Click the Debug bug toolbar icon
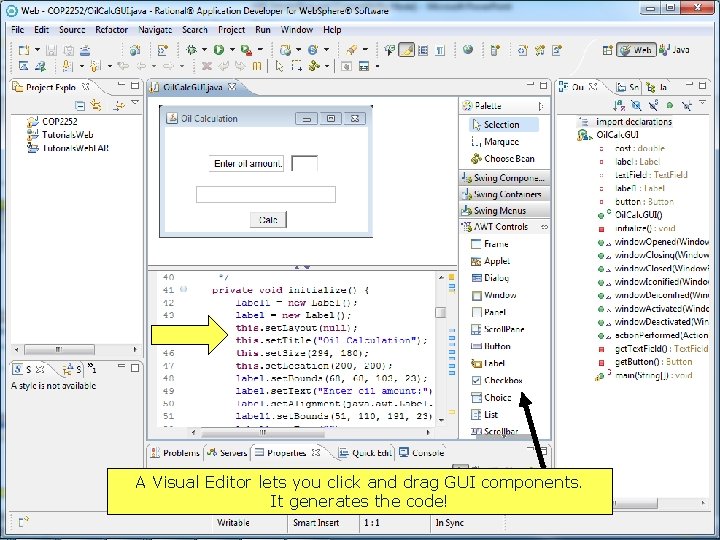This screenshot has height=540, width=720. point(191,50)
